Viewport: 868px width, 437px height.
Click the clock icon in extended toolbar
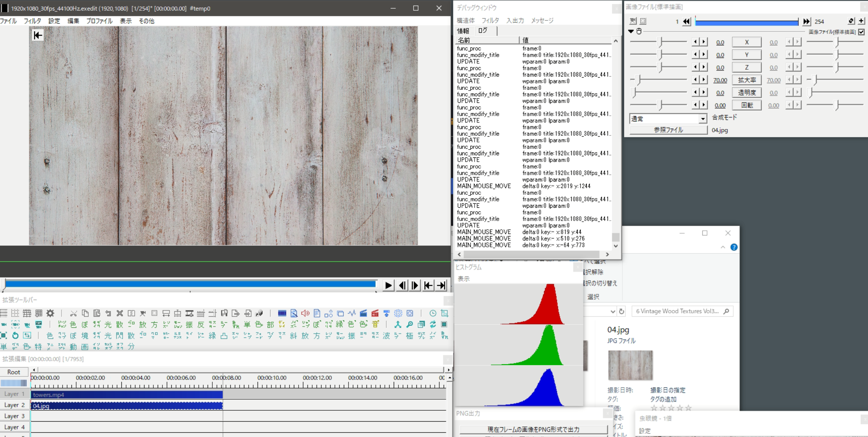tap(433, 313)
